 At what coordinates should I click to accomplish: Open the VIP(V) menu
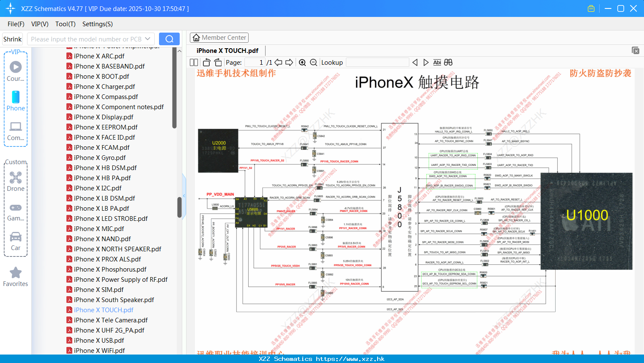(x=40, y=24)
